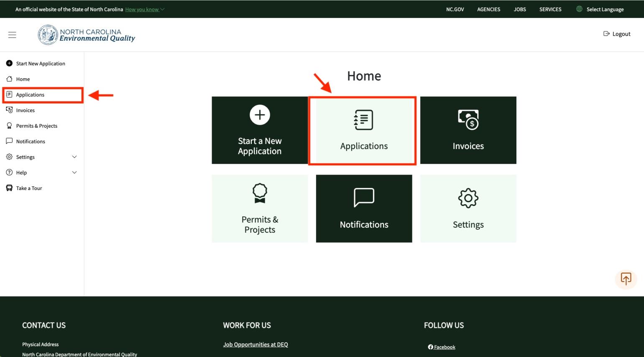Click the plus icon on Start a New Application tile
Screen dimensions: 644x357
[260, 114]
